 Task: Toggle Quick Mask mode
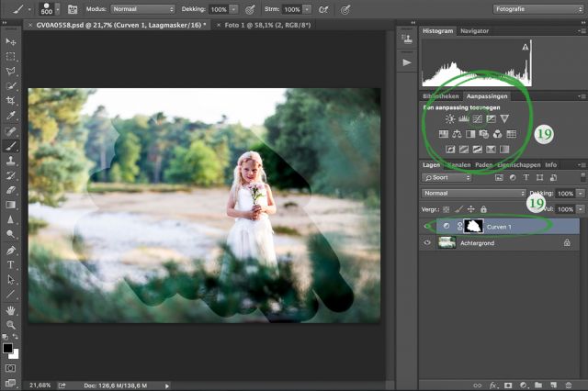point(10,368)
